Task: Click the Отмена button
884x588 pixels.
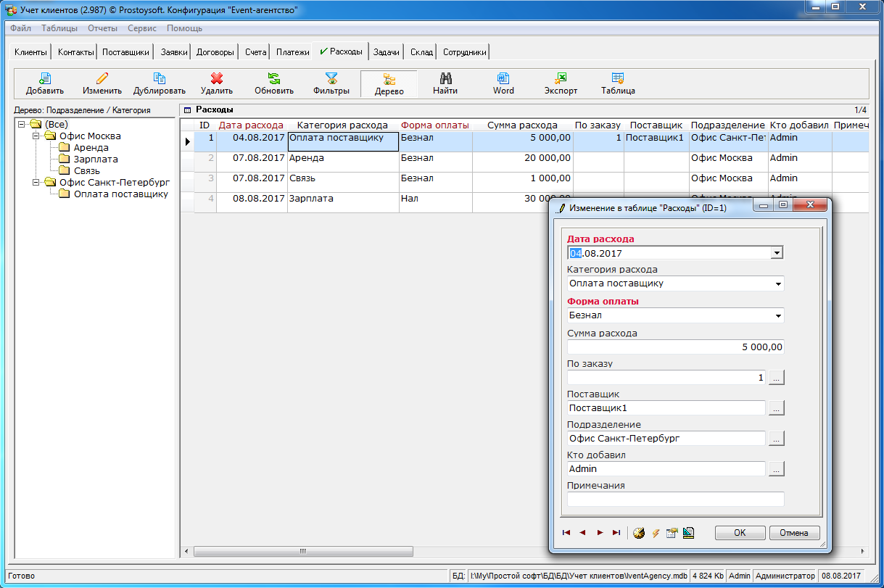Action: (x=794, y=533)
